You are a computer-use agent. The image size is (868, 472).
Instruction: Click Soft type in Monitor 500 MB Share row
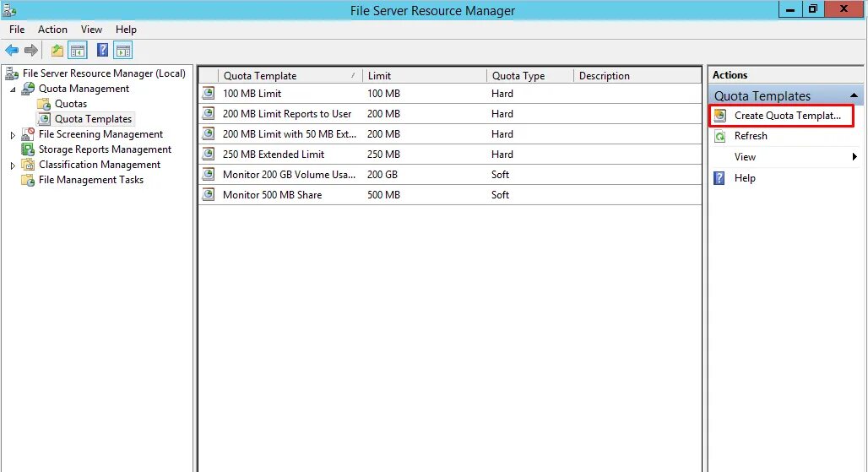click(500, 195)
